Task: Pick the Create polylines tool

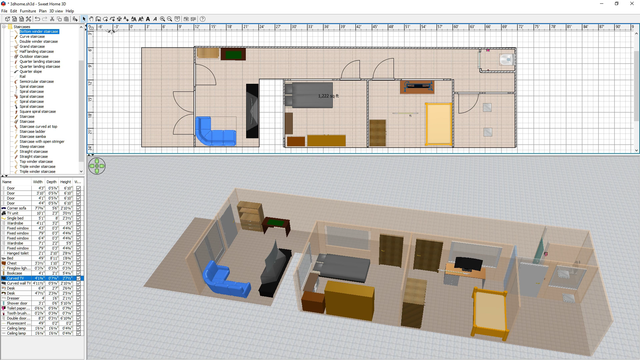Action: coord(112,19)
